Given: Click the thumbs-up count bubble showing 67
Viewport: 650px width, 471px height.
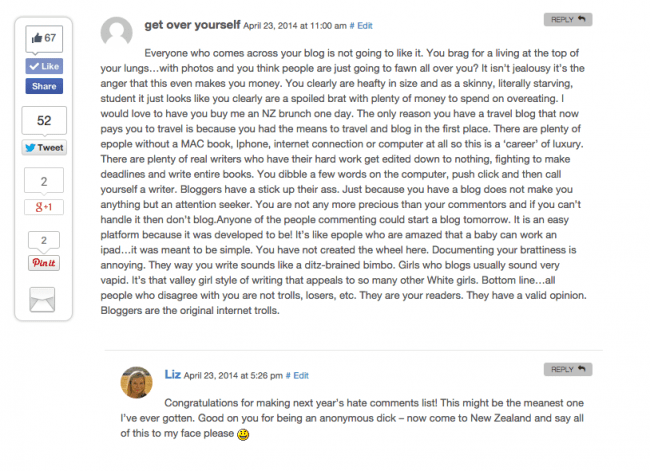Looking at the screenshot, I should [44, 38].
